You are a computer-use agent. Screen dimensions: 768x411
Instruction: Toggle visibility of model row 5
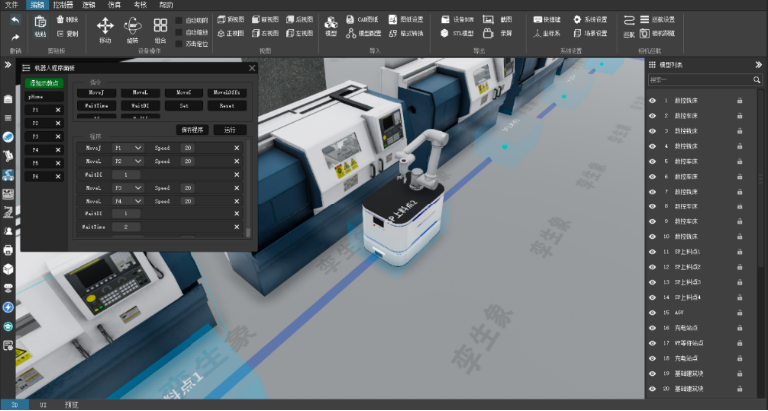click(x=652, y=161)
